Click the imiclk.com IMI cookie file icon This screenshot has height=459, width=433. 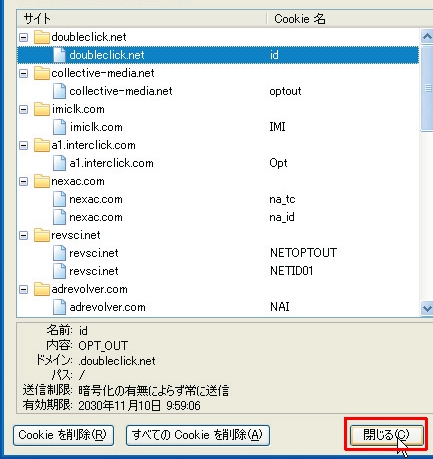pos(59,127)
